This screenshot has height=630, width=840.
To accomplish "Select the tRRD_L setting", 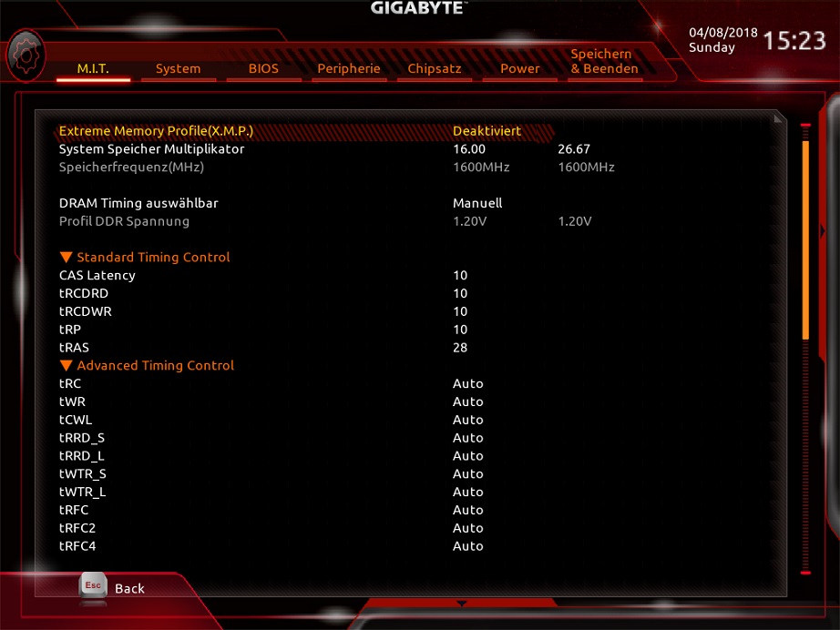I will pyautogui.click(x=81, y=456).
